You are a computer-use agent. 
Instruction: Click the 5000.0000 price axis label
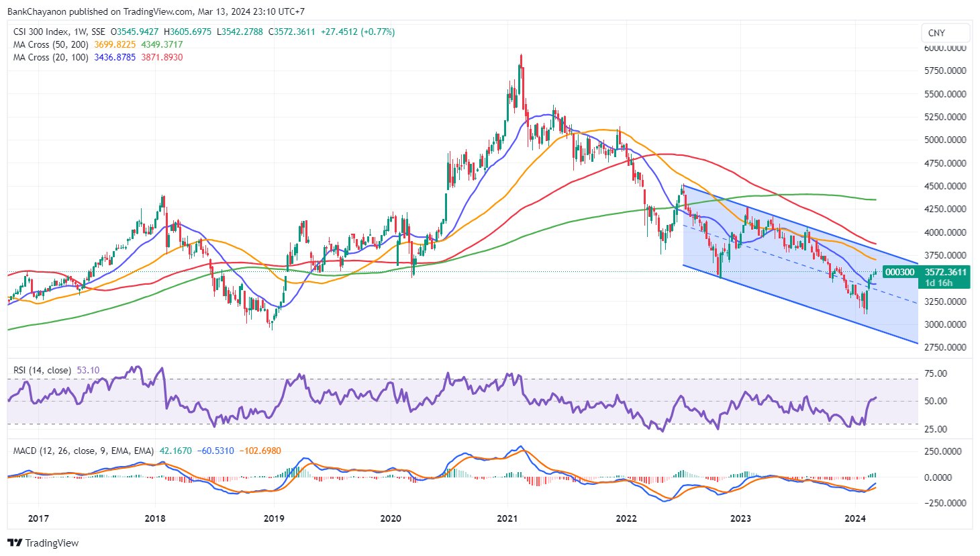(945, 140)
